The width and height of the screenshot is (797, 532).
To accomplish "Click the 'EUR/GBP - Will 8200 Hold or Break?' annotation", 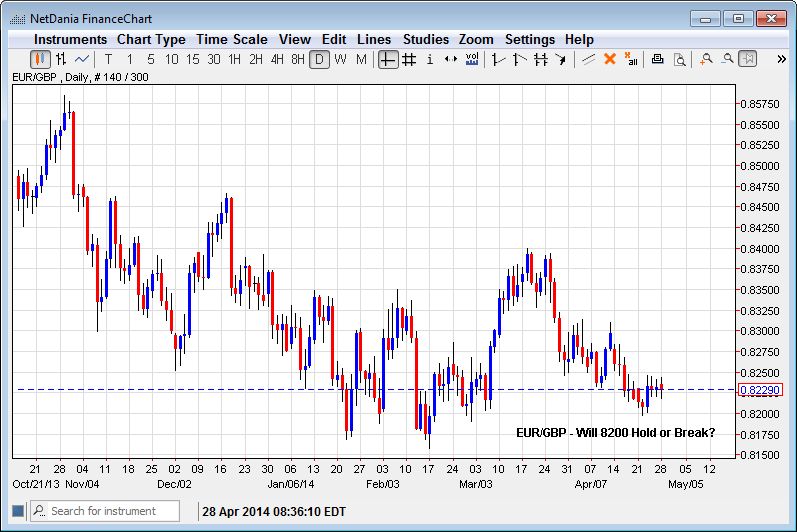I will point(616,432).
